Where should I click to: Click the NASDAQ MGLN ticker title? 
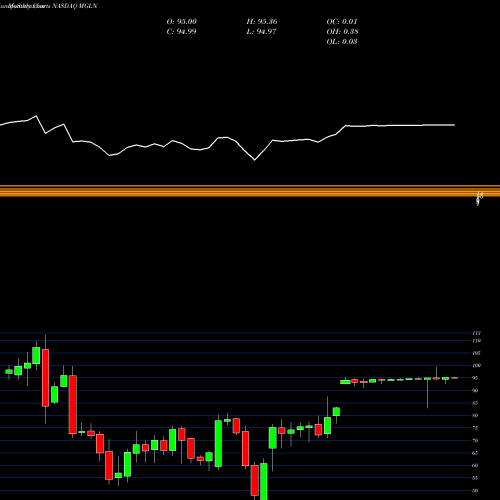[75, 6]
